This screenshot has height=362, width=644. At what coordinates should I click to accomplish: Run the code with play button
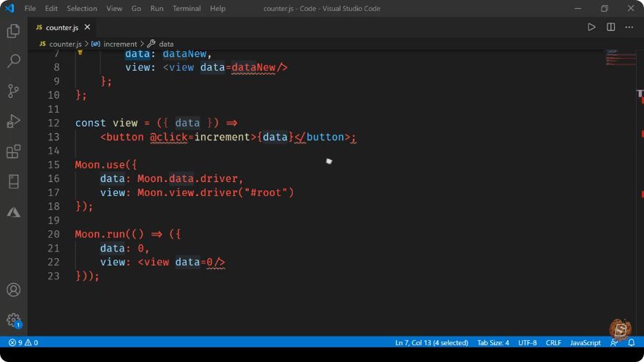pyautogui.click(x=591, y=27)
